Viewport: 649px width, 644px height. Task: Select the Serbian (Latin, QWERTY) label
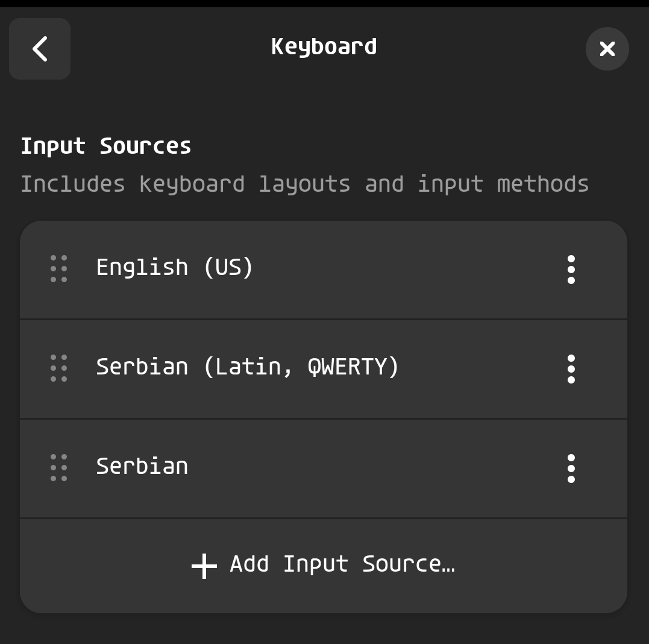click(247, 367)
